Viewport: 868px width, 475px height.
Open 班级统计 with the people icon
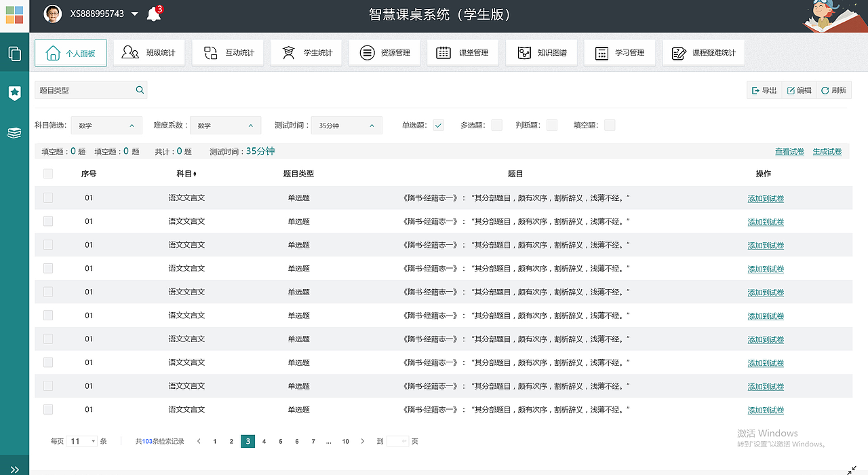coord(149,53)
